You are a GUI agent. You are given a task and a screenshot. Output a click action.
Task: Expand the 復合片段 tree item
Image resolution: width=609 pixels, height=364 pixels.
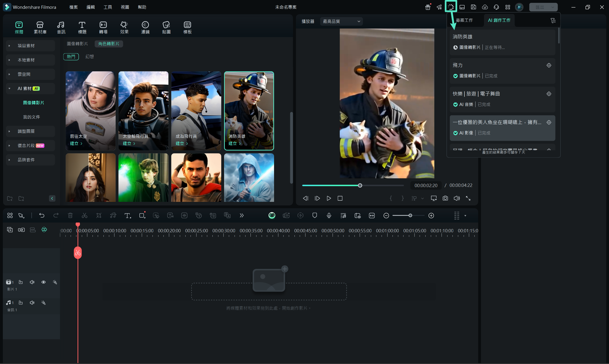(9, 146)
